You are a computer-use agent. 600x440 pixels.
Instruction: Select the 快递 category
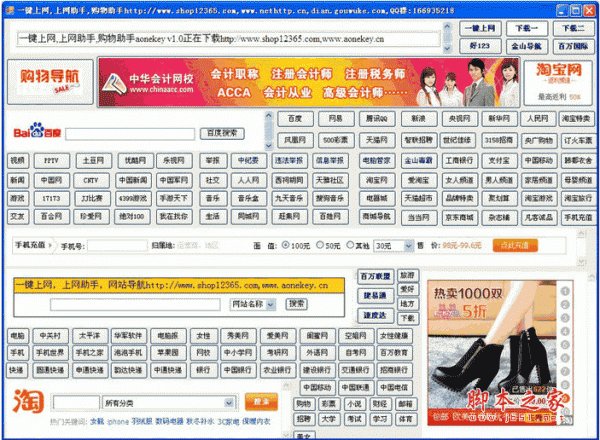[x=16, y=370]
